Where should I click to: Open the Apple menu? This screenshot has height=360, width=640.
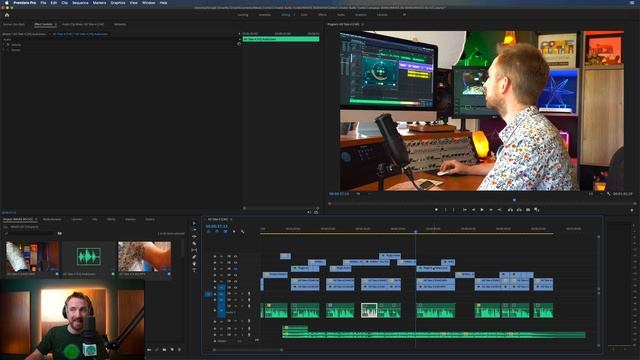pos(7,3)
